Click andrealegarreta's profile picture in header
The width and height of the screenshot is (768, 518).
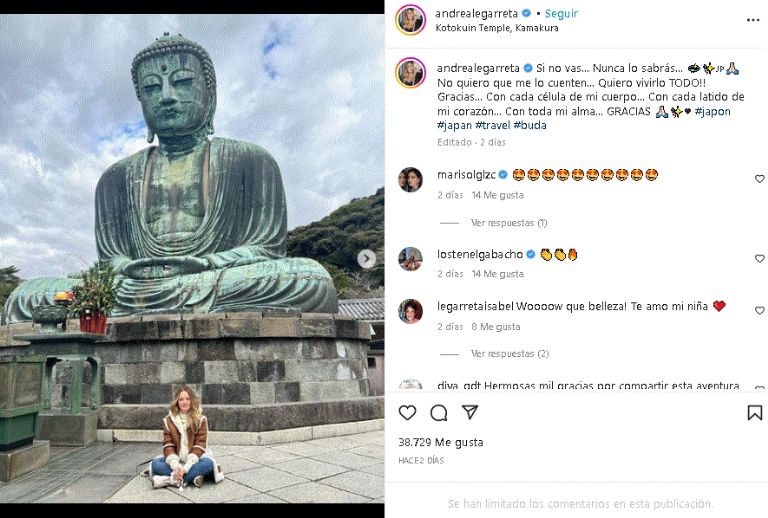click(410, 20)
